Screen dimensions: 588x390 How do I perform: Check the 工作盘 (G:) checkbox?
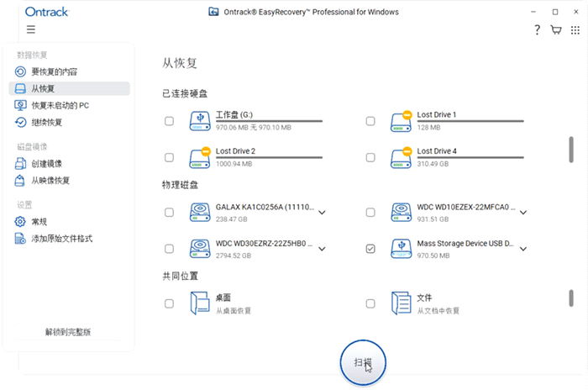(x=169, y=121)
